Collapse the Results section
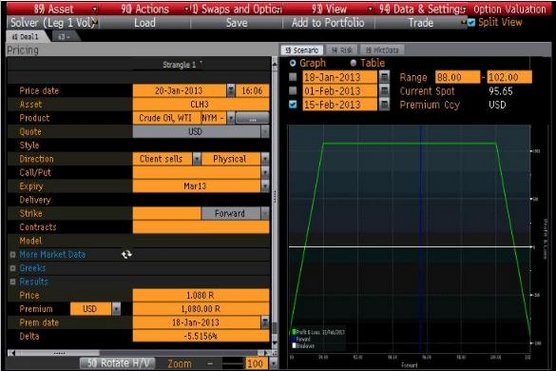This screenshot has width=556, height=371. (13, 282)
